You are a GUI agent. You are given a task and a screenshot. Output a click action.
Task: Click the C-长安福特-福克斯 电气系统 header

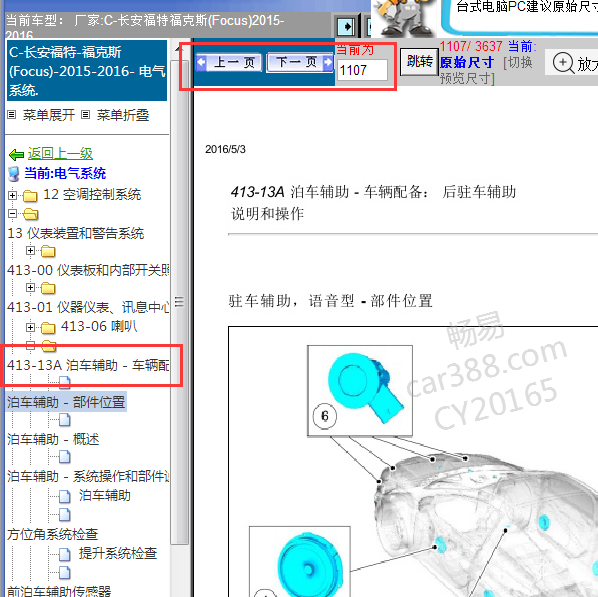[87, 71]
